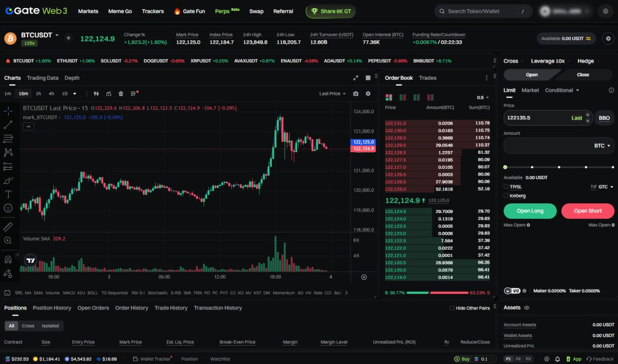Expand the chart to fullscreen
618x364 pixels.
pyautogui.click(x=355, y=78)
